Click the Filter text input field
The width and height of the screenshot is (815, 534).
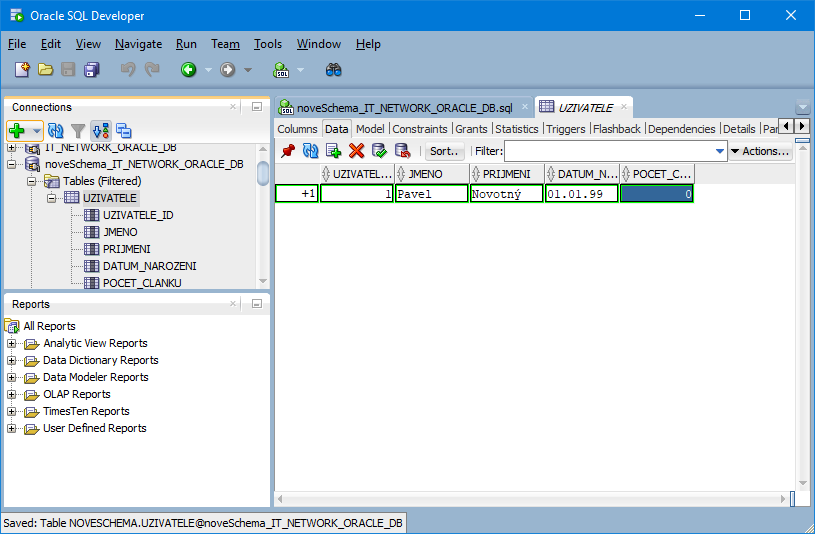(608, 151)
